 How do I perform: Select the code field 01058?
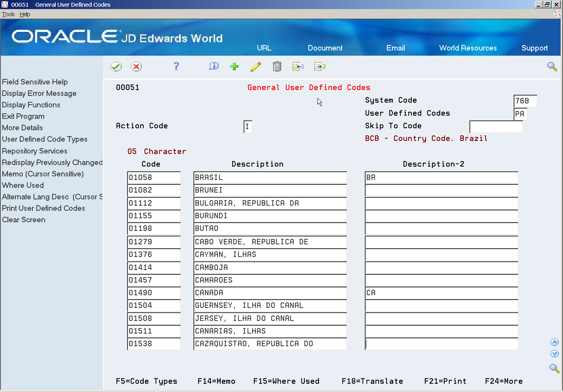154,178
